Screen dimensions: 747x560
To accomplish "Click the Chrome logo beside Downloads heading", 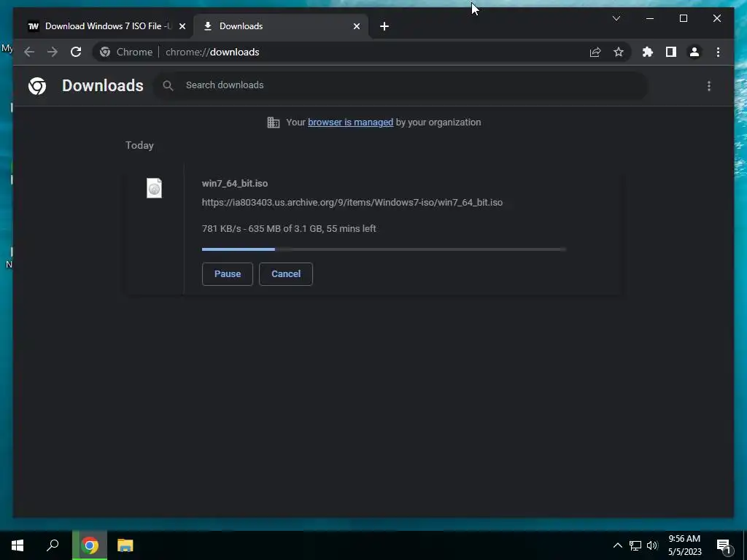I will (37, 86).
